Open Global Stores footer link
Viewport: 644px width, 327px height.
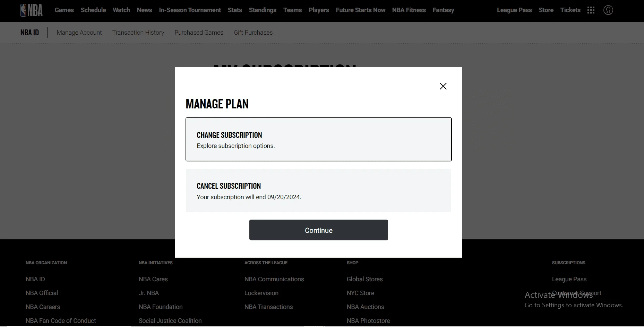365,279
